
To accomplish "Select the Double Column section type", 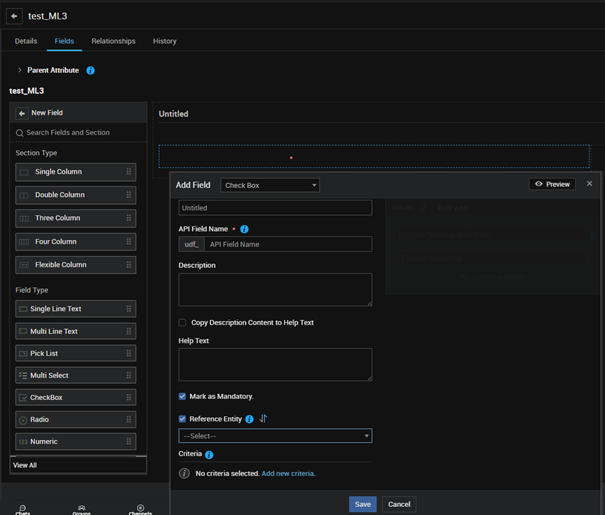I will click(76, 195).
